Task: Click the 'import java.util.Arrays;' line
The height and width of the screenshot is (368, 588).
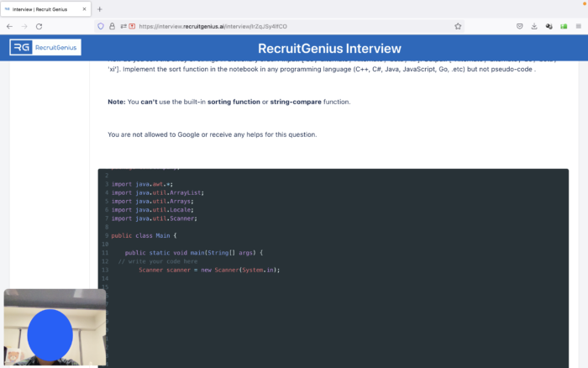Action: (x=152, y=202)
